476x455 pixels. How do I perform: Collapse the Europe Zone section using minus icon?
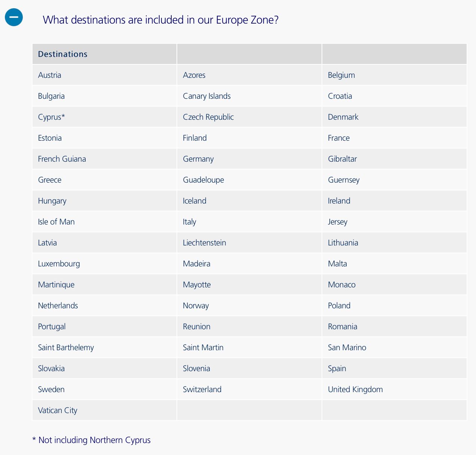click(x=14, y=17)
